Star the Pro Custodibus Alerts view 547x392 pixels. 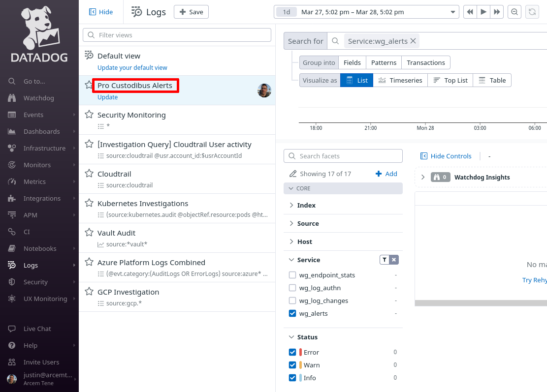tap(89, 85)
